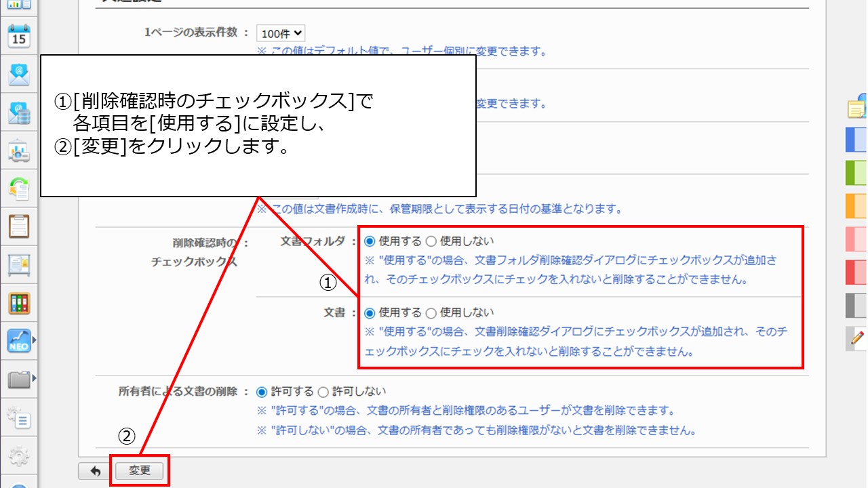Click the 変更 button
868x488 pixels.
(x=140, y=470)
